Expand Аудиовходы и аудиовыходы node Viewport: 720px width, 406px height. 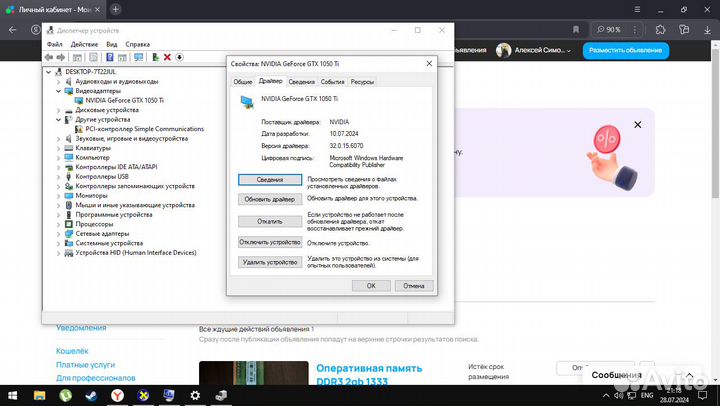(58, 82)
